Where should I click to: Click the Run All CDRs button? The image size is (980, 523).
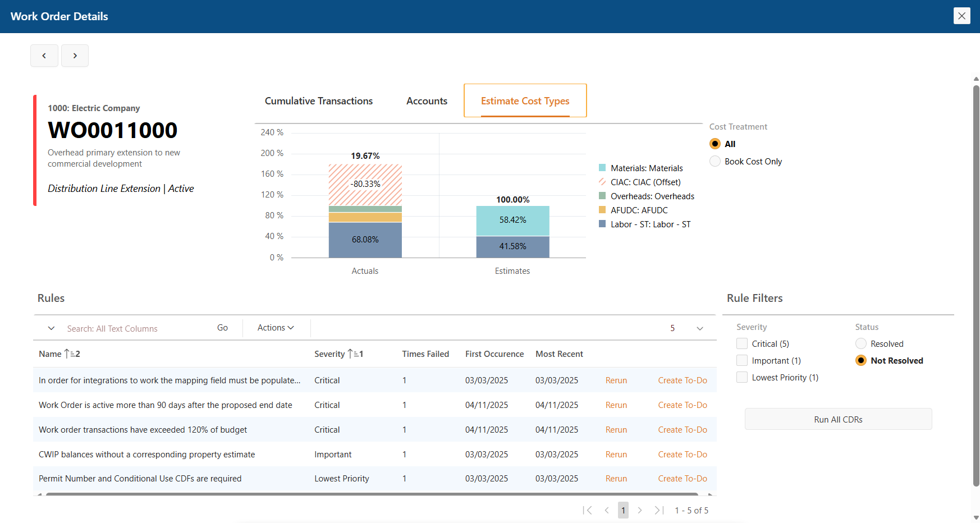pos(838,419)
